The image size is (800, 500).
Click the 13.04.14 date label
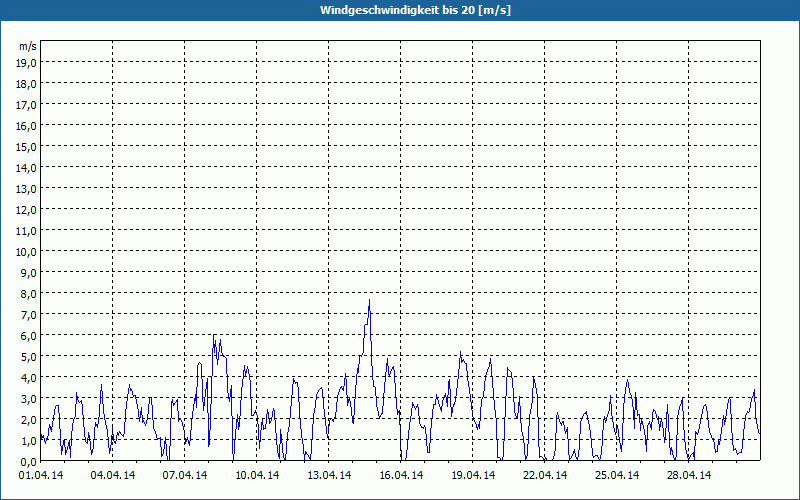tap(329, 476)
